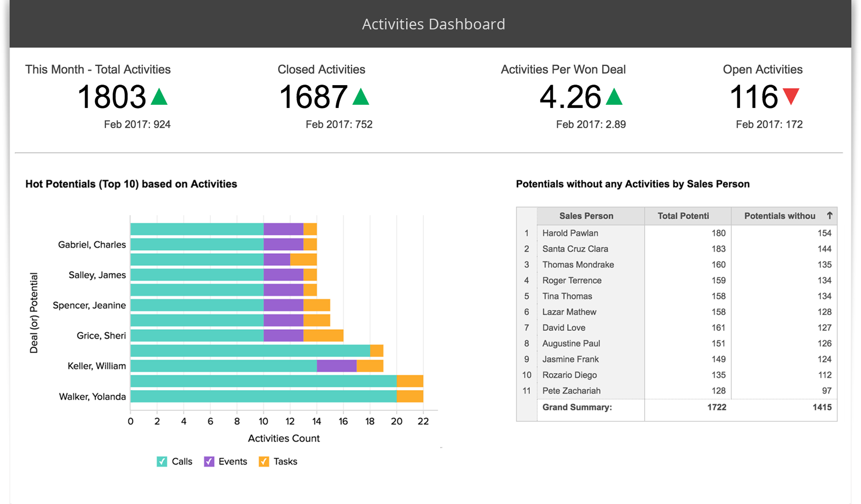Click green up arrow beside 1803
Screen dimensions: 861x504
159,97
